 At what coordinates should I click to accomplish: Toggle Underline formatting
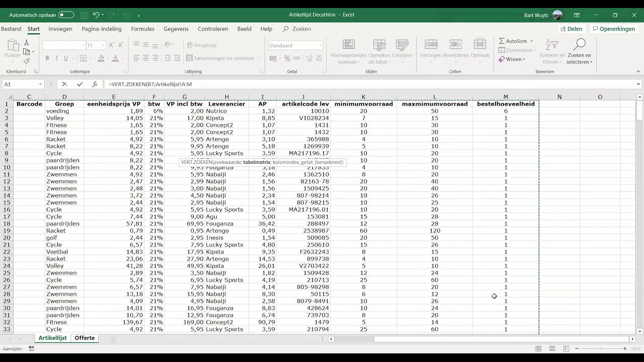tap(66, 58)
